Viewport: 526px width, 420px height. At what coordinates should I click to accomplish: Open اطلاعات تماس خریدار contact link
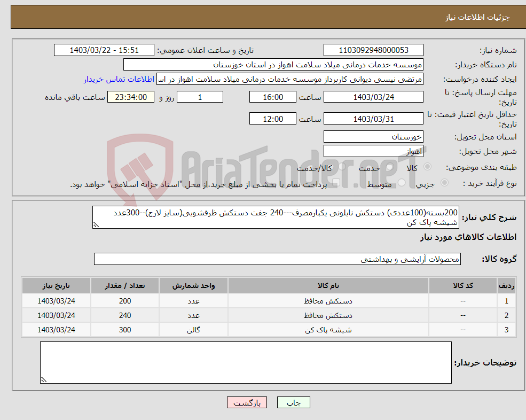[x=119, y=79]
